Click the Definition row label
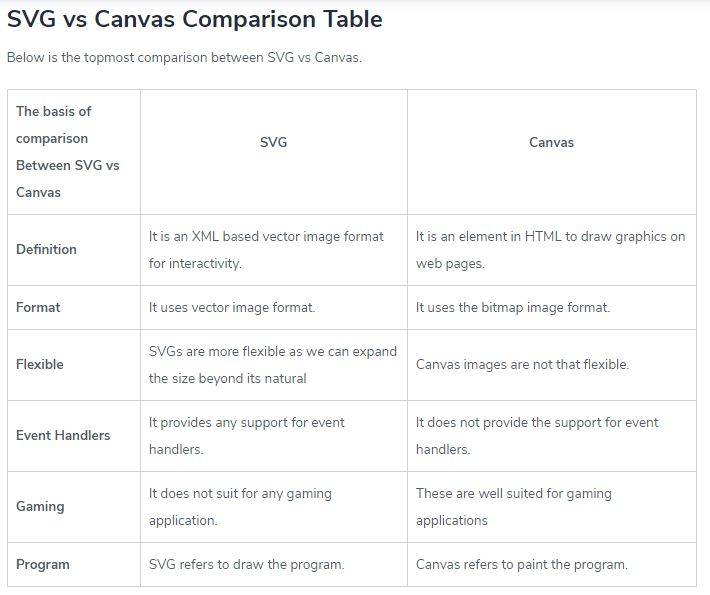 point(46,249)
